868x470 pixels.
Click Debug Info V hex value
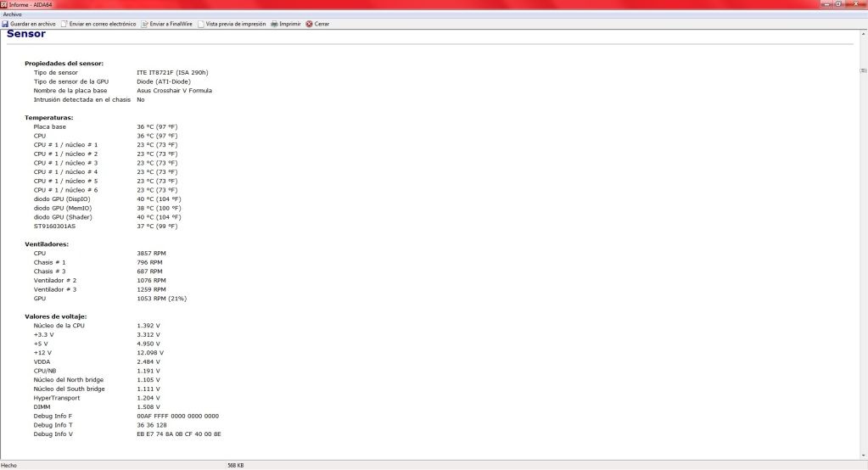(x=179, y=434)
